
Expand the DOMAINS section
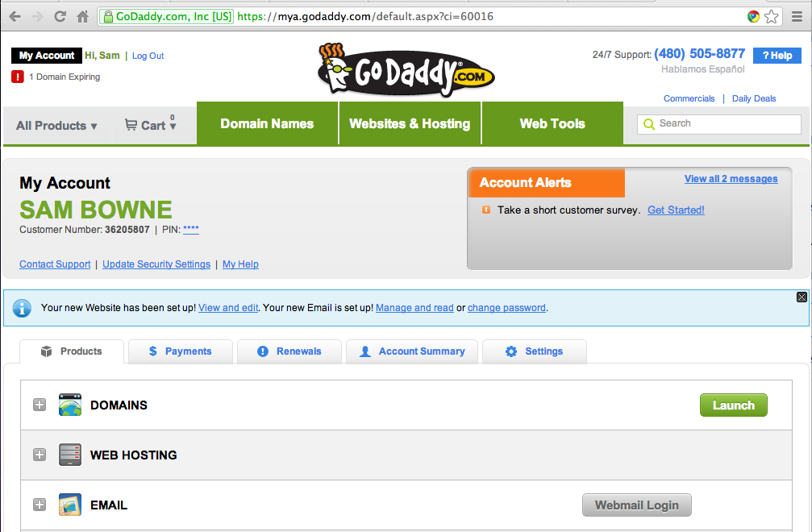coord(40,405)
